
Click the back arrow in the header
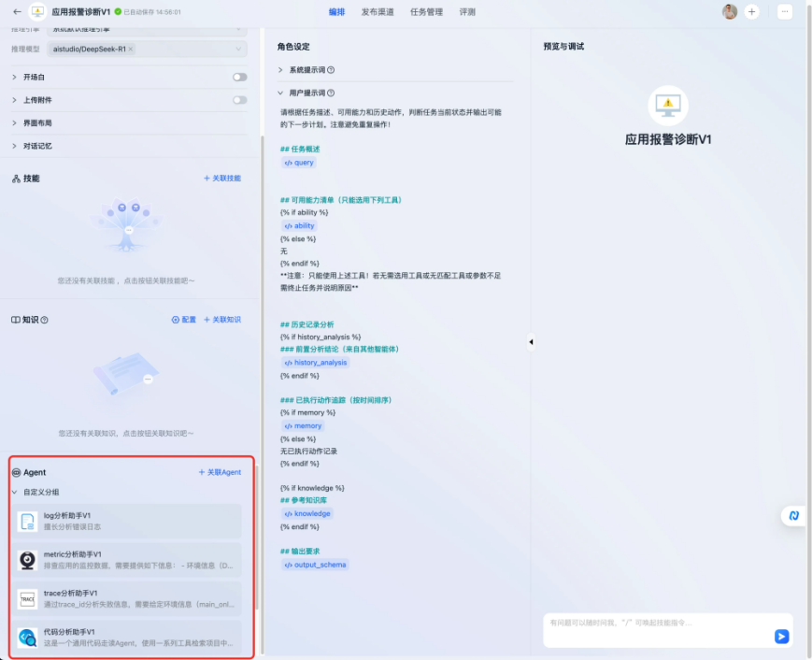point(17,12)
